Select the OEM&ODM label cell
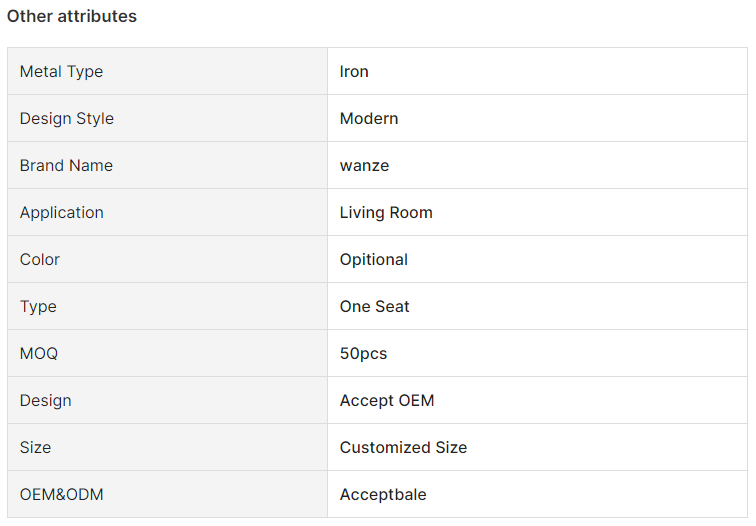756x526 pixels. coord(167,494)
